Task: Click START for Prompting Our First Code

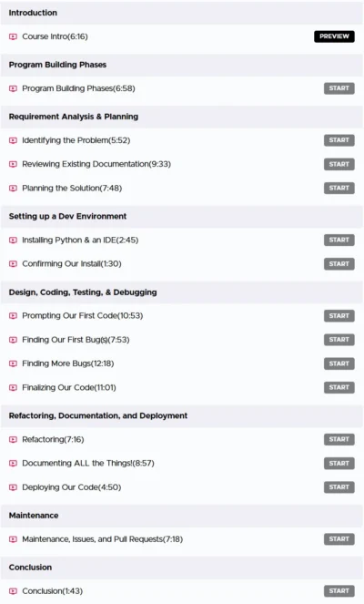Action: pos(339,316)
